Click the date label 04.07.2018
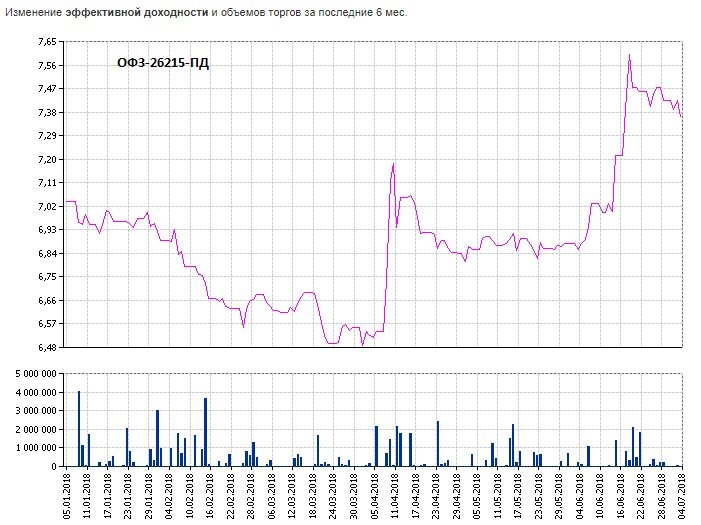Screen dimensions: 701x525 coord(682,497)
